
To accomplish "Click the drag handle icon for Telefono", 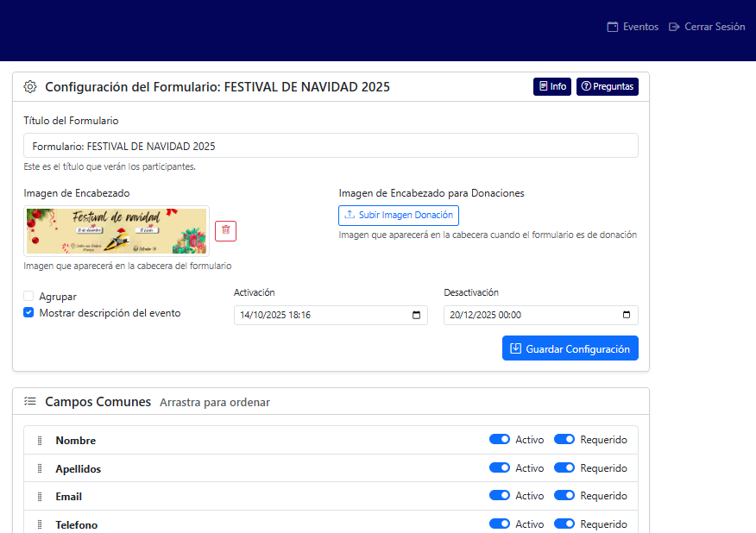I will (39, 524).
